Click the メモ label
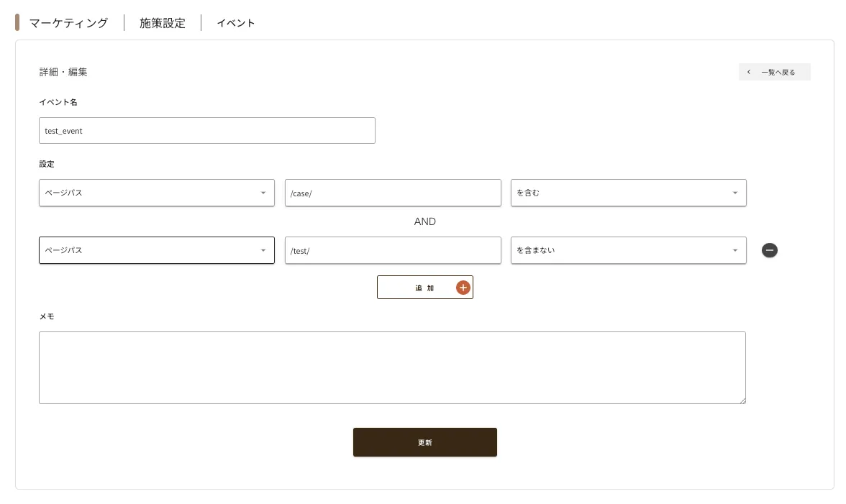This screenshot has height=504, width=846. point(47,316)
